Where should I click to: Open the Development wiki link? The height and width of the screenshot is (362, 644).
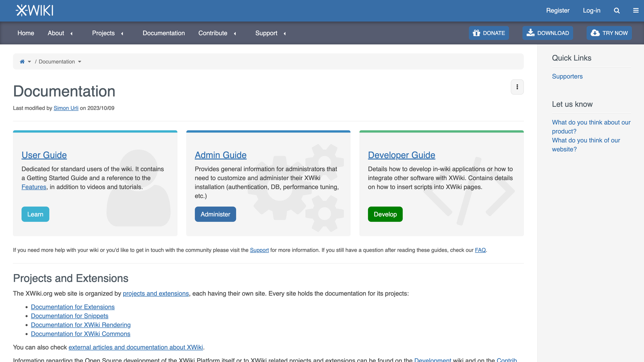(x=432, y=360)
